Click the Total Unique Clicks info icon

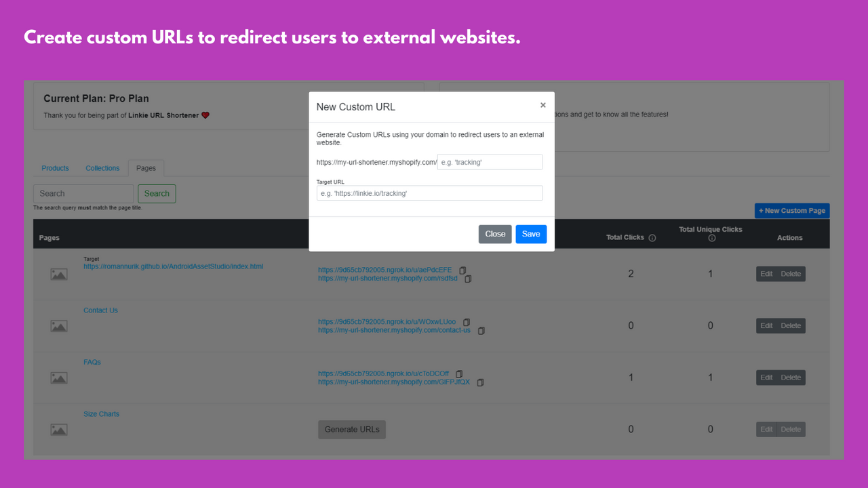tap(710, 239)
